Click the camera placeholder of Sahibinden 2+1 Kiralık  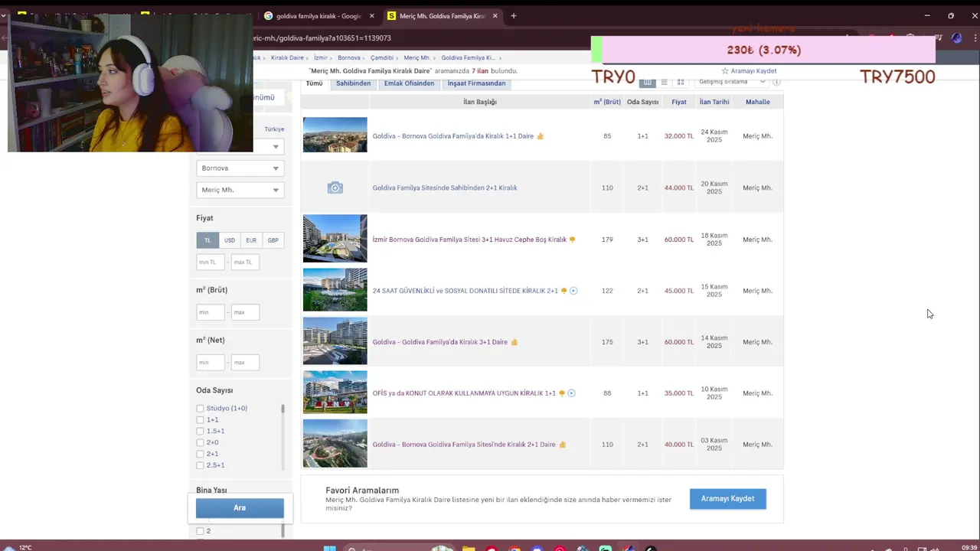pos(335,187)
